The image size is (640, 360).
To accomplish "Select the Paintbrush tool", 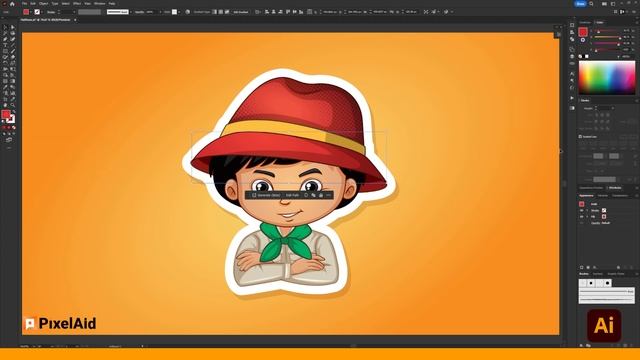I will 13,51.
